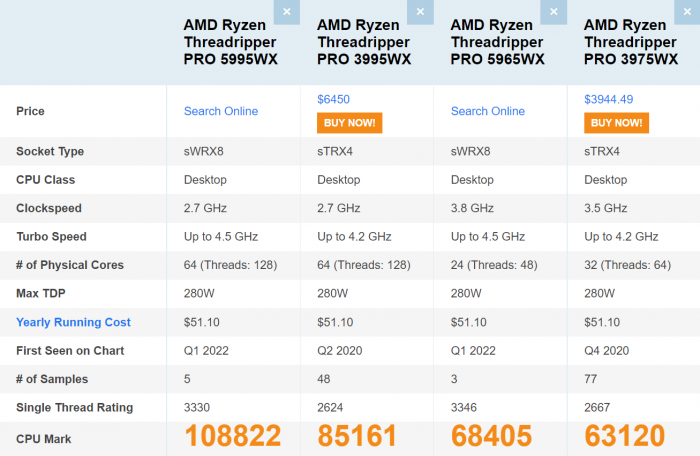Remove Threadripper PRO 5965WX column with X
700x456 pixels.
coord(553,12)
